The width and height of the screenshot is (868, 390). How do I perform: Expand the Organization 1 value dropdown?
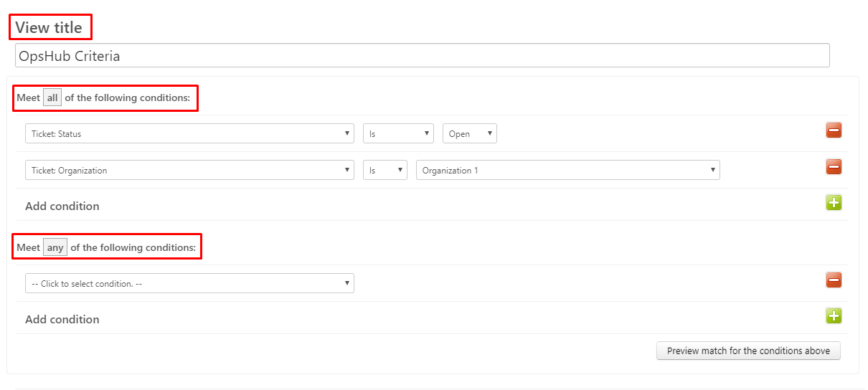(567, 171)
